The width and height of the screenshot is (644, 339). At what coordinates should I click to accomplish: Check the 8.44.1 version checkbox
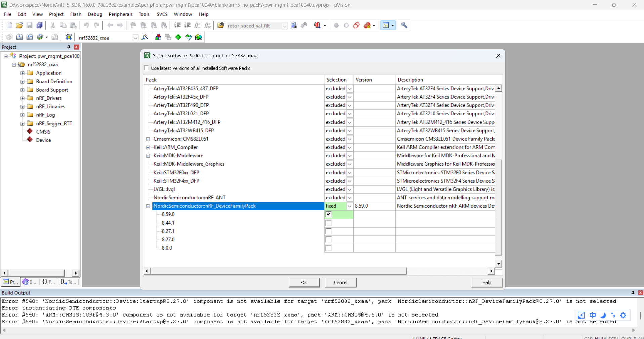click(x=329, y=223)
